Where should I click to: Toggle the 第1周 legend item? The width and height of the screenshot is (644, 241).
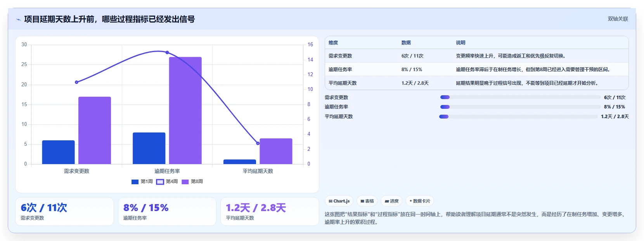tap(142, 182)
